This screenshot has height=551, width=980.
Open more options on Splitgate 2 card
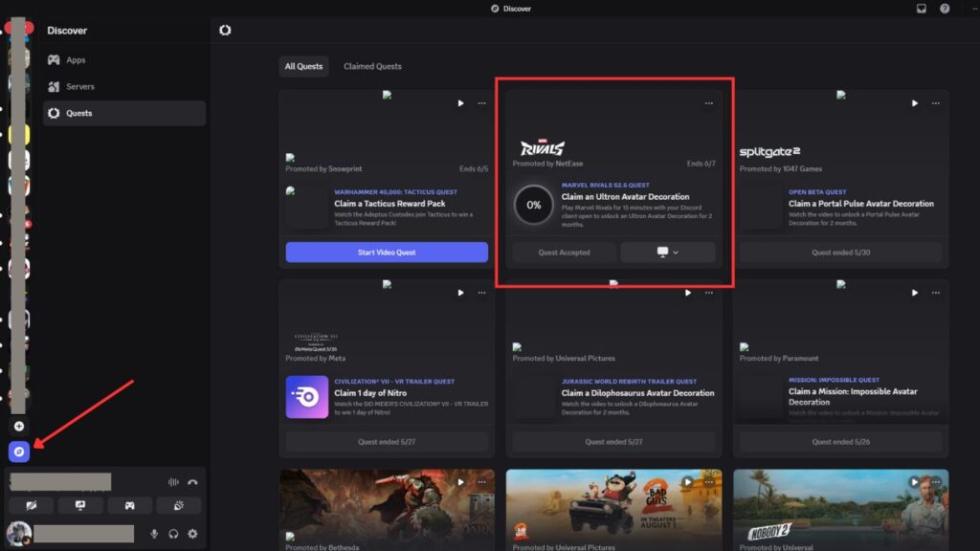pos(936,103)
